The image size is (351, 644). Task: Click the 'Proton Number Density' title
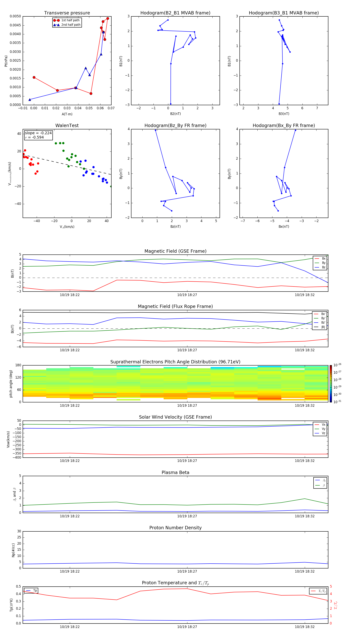coord(175,528)
